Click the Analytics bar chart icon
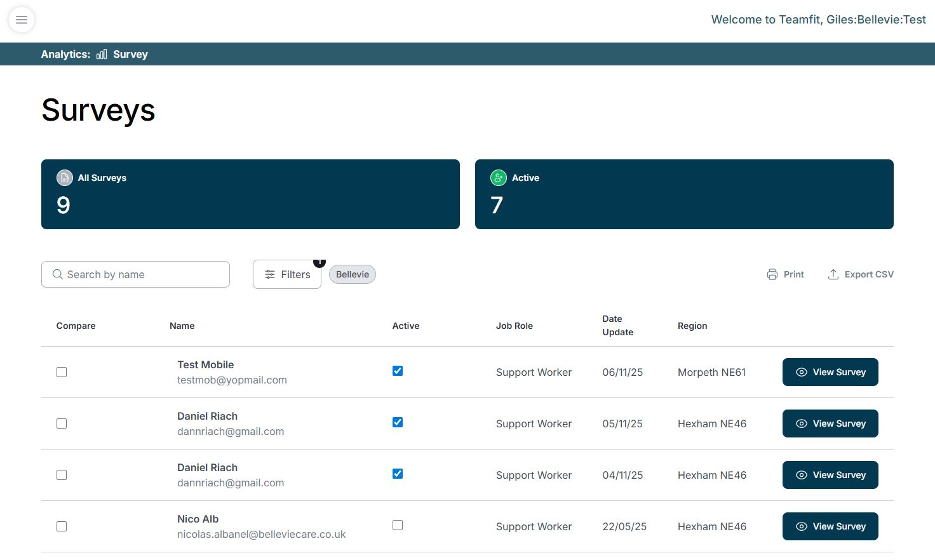 pos(102,55)
